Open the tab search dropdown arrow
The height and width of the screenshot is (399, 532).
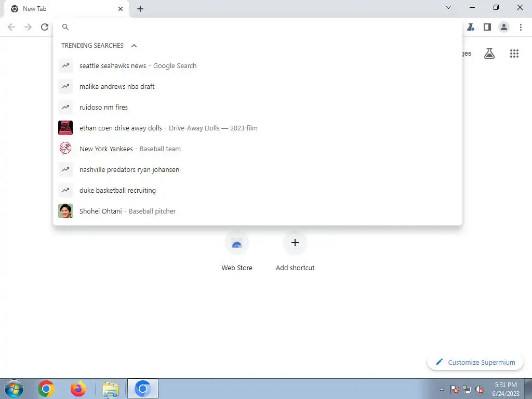pyautogui.click(x=448, y=7)
